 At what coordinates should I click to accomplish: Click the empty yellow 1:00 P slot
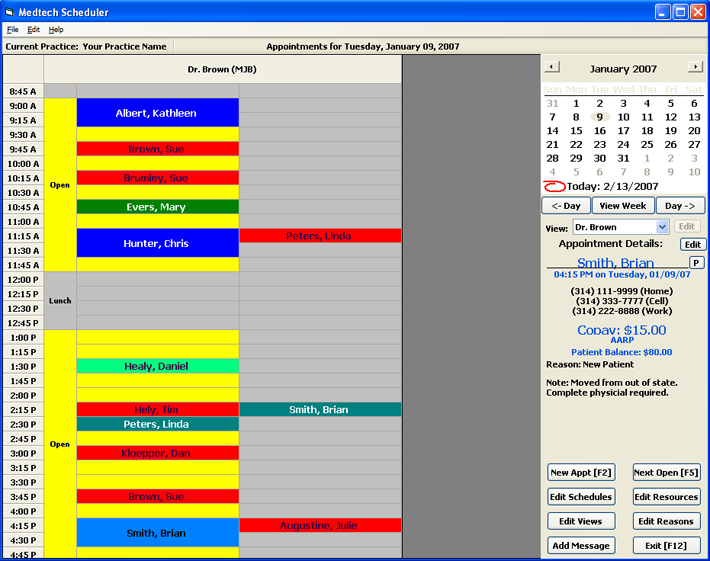(x=158, y=337)
